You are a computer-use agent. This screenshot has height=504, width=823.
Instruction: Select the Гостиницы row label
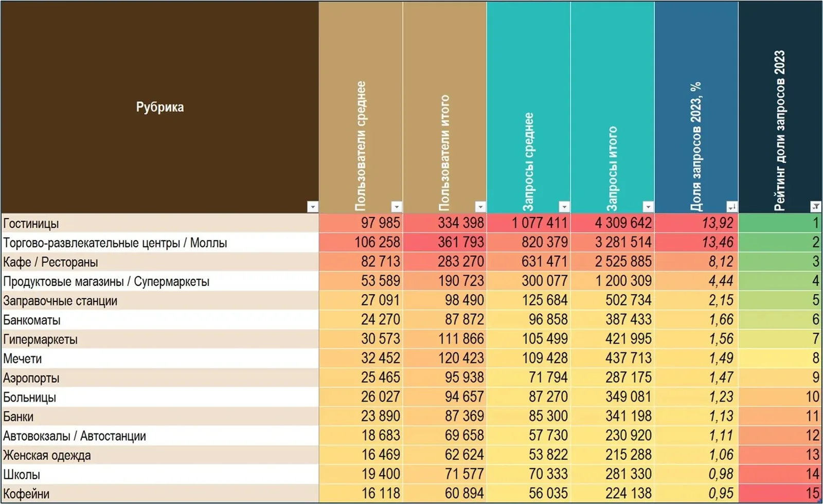click(160, 223)
